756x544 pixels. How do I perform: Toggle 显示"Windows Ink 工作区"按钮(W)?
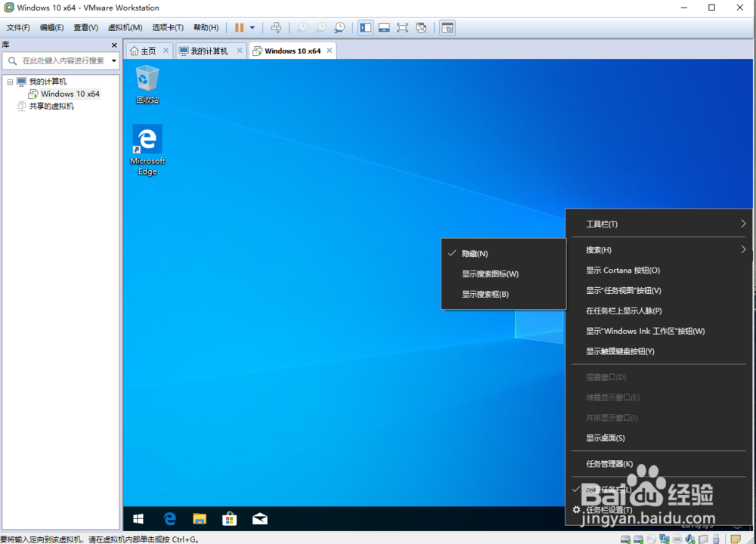click(x=658, y=331)
